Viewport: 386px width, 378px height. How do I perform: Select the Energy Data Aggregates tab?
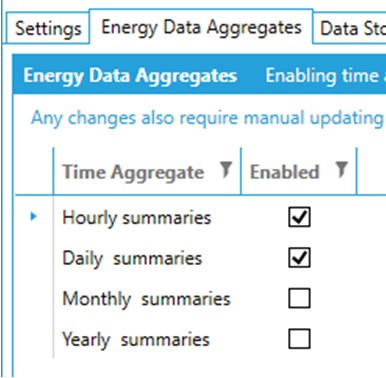201,27
